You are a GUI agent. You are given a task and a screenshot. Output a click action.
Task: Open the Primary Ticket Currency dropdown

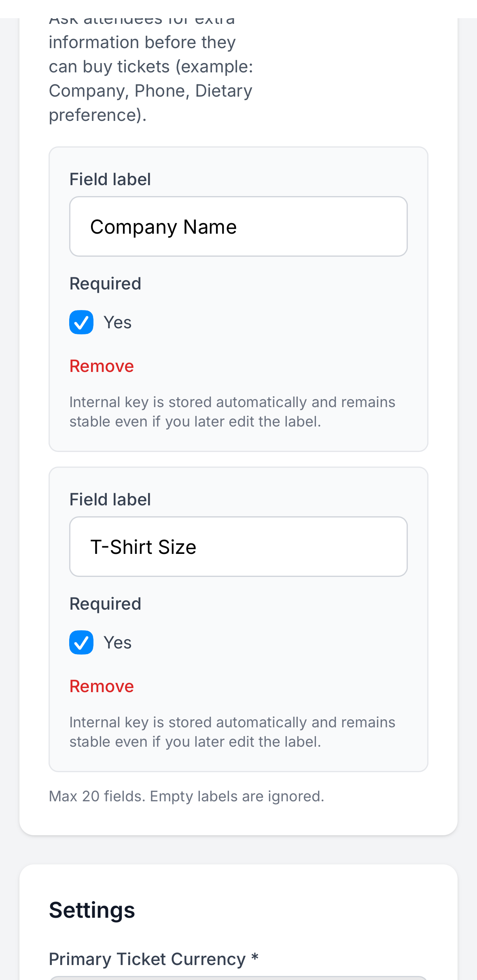point(238,978)
